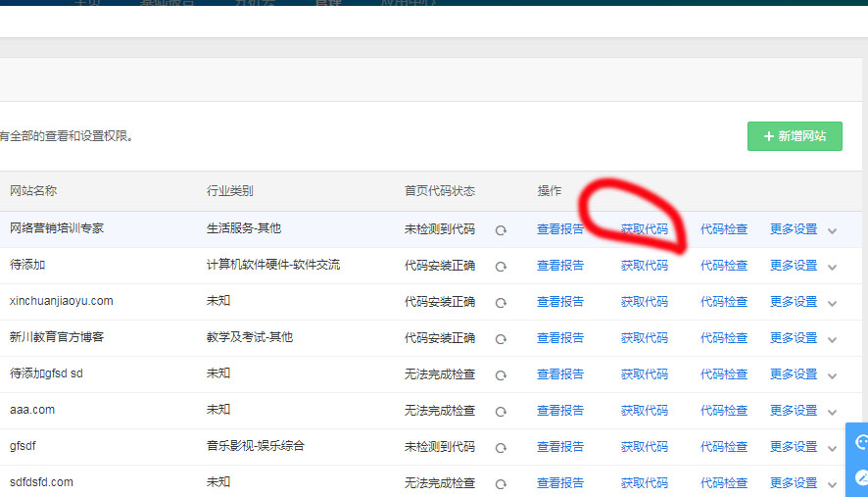Get code for gfsdf
The image size is (868, 497).
point(645,447)
